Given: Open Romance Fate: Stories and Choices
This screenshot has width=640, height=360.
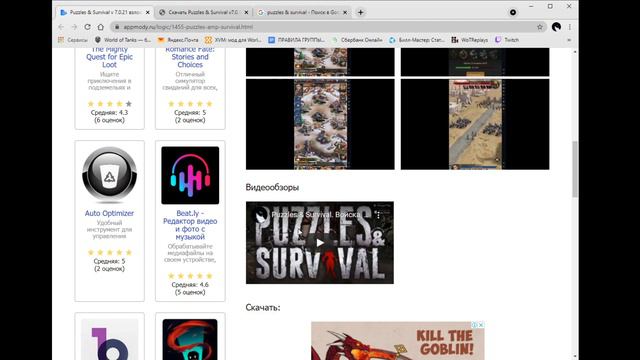Looking at the screenshot, I should tap(190, 57).
